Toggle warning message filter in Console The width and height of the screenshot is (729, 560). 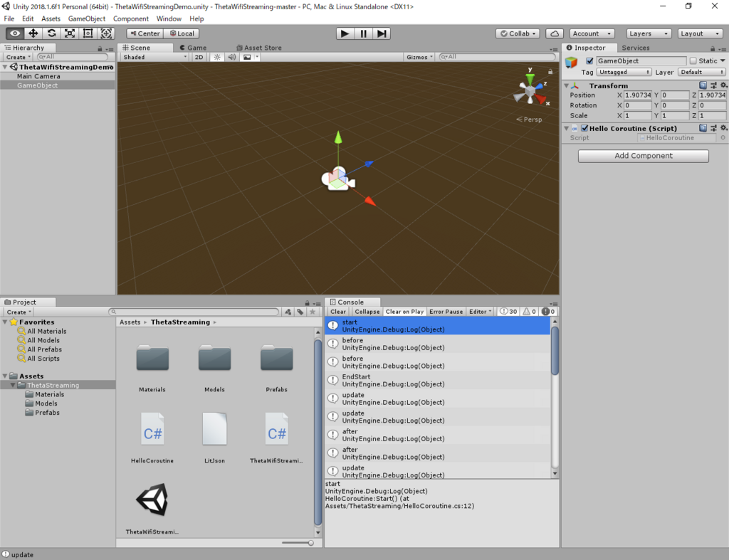[x=530, y=312]
